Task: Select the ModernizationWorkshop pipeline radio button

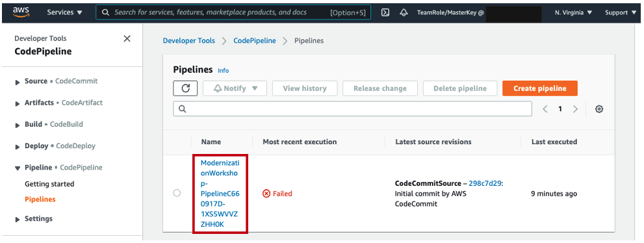Action: click(177, 193)
